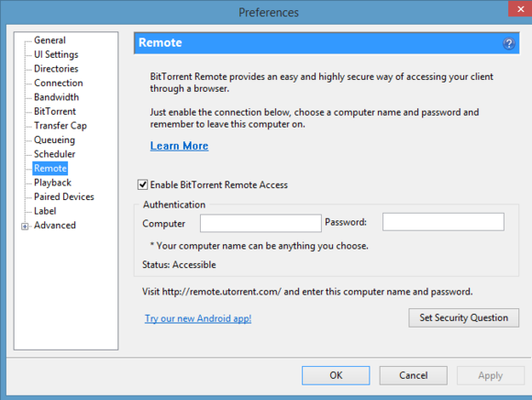Click the Status: Accessible text
Image resolution: width=532 pixels, height=400 pixels.
coord(179,264)
